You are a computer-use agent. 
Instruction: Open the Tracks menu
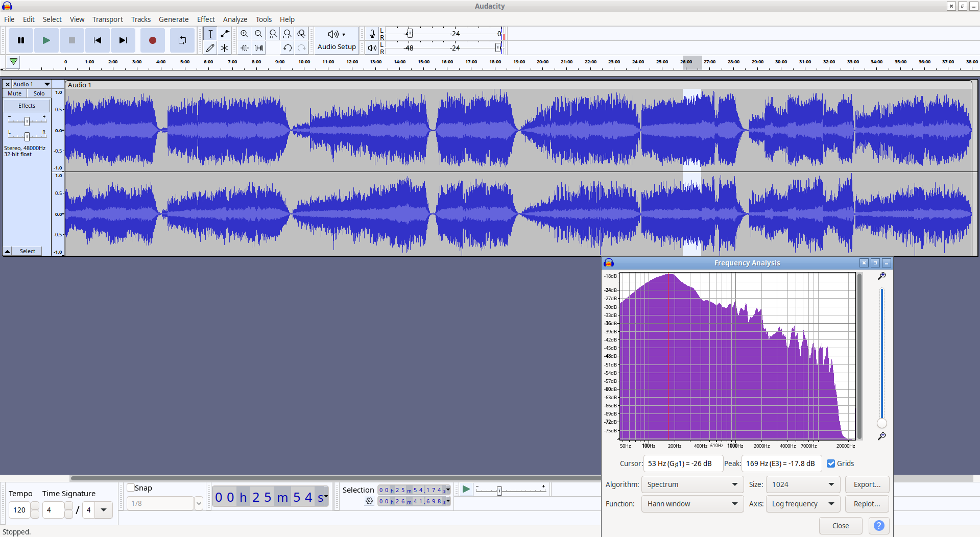pyautogui.click(x=141, y=19)
